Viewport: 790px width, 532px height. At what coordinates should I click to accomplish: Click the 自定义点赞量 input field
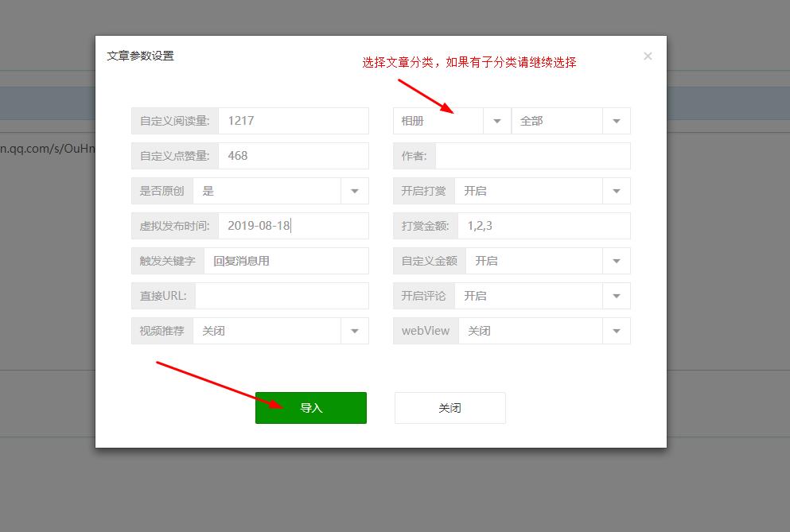[x=294, y=156]
